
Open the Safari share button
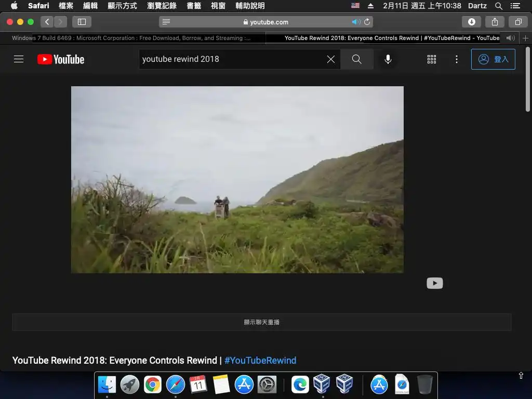[x=495, y=22]
